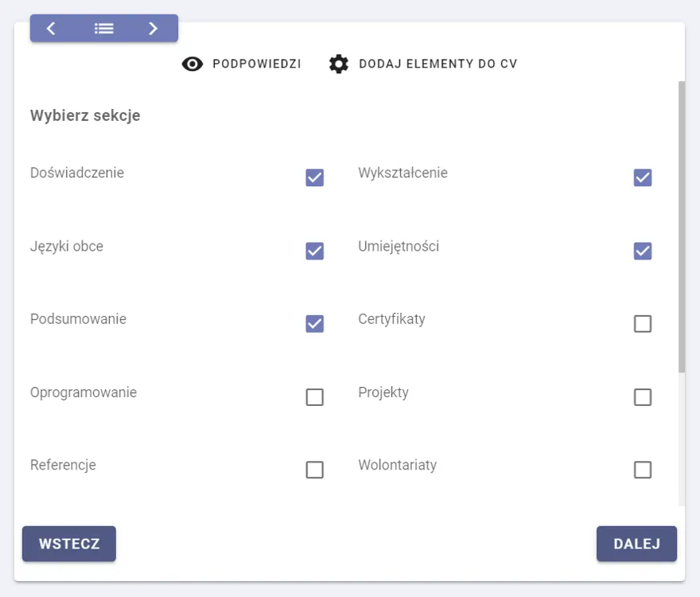Screen dimensions: 700x597
Task: Open DODAJ ELEMENTY DO CV option
Action: click(437, 64)
